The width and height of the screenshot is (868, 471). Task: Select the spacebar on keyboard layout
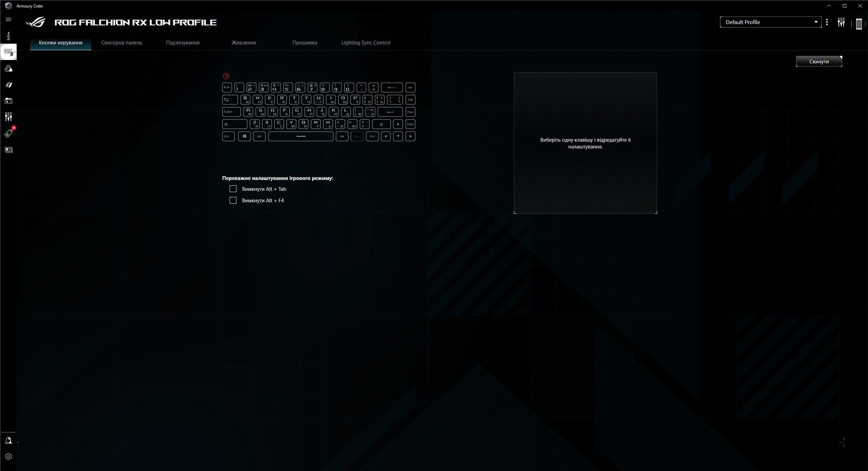(x=301, y=136)
